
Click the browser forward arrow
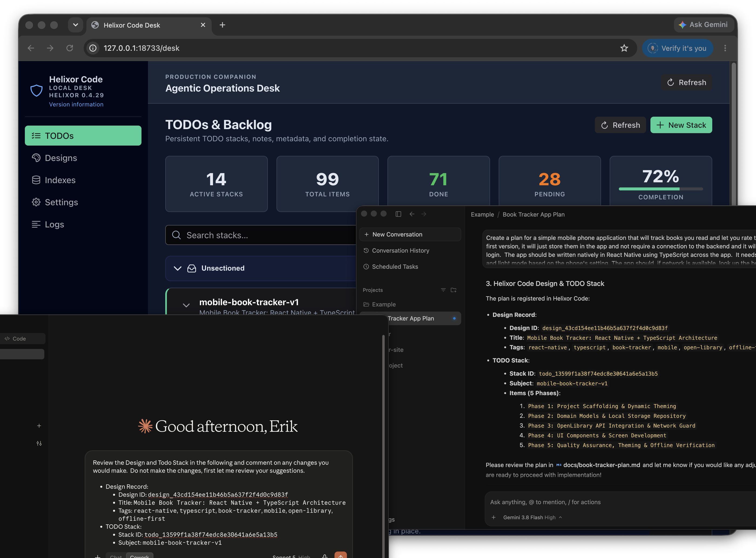point(50,48)
